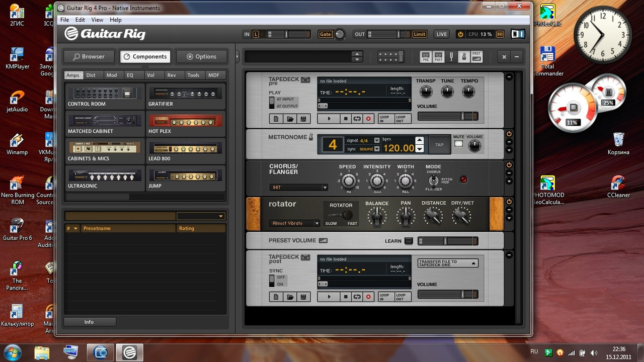Viewport: 644px width, 362px height.
Task: Flip the Tapedeck post SYNC off/on switch
Action: click(x=272, y=281)
